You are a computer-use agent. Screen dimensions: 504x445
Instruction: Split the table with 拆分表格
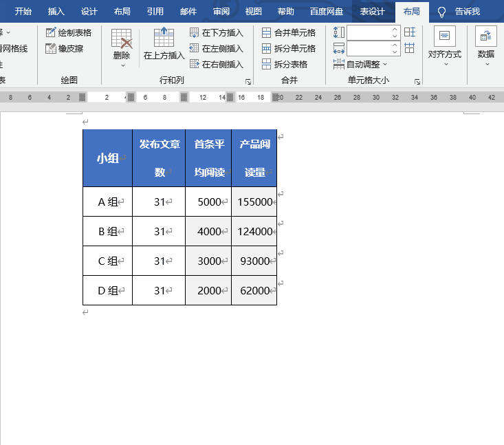[x=285, y=64]
